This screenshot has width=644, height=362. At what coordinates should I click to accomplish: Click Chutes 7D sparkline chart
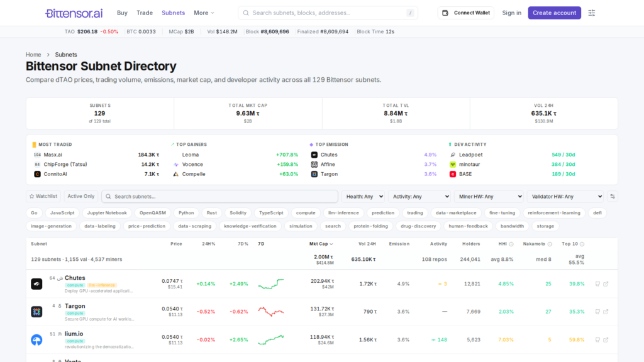[270, 283]
